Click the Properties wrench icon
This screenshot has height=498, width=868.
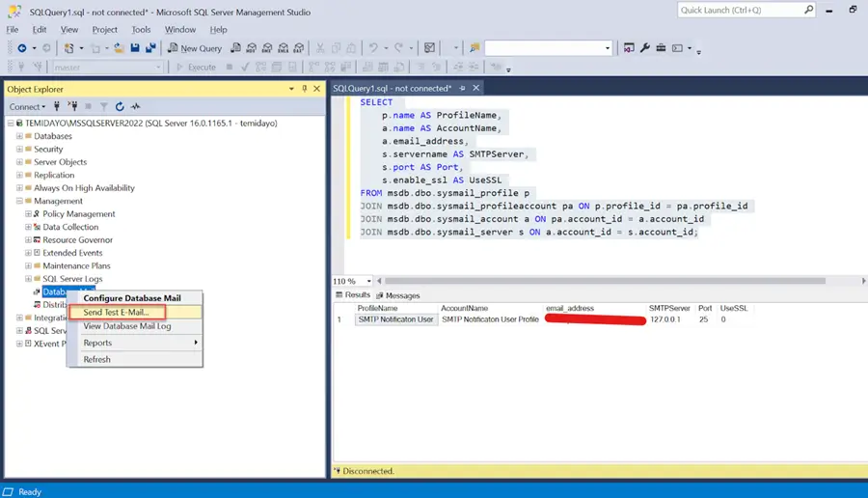[645, 48]
